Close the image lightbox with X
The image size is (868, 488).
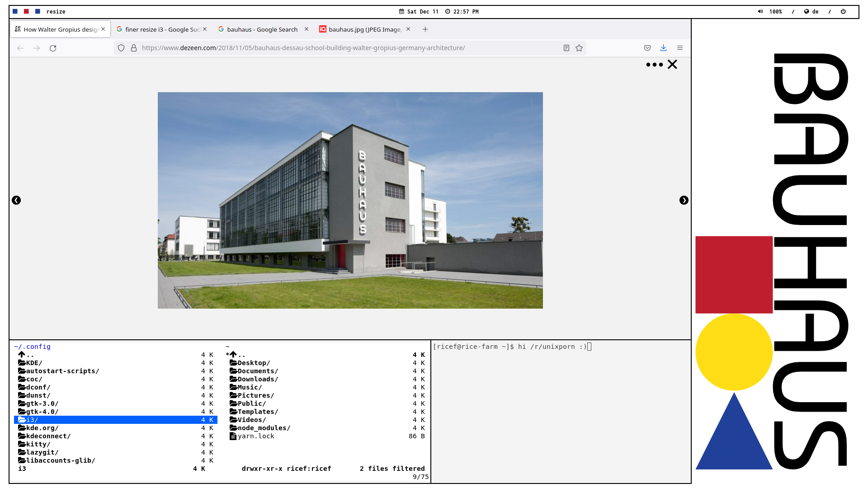672,65
